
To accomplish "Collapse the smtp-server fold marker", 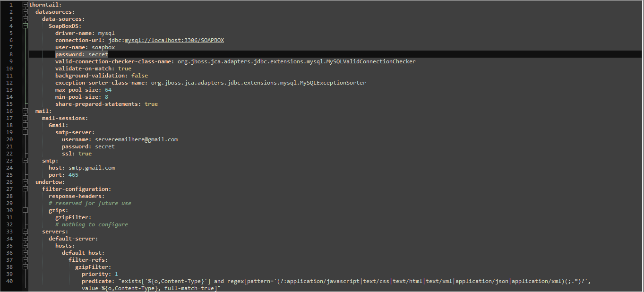I will (x=25, y=132).
